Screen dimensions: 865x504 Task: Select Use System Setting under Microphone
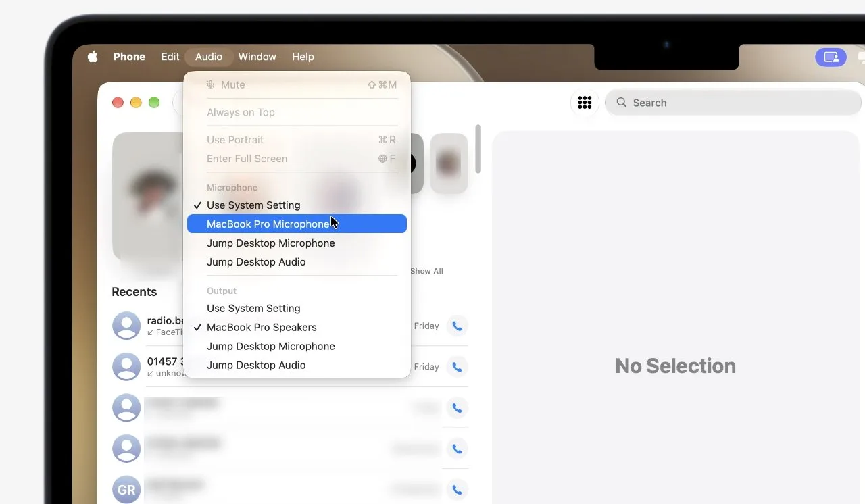tap(297, 205)
